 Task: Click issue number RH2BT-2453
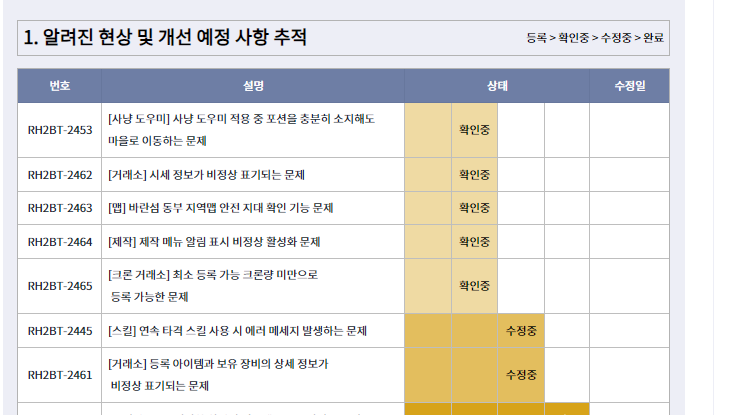click(x=60, y=130)
